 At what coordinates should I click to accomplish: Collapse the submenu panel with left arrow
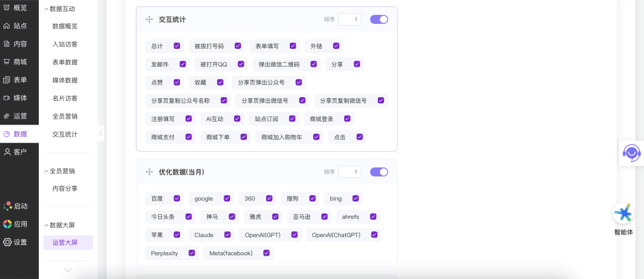101,134
